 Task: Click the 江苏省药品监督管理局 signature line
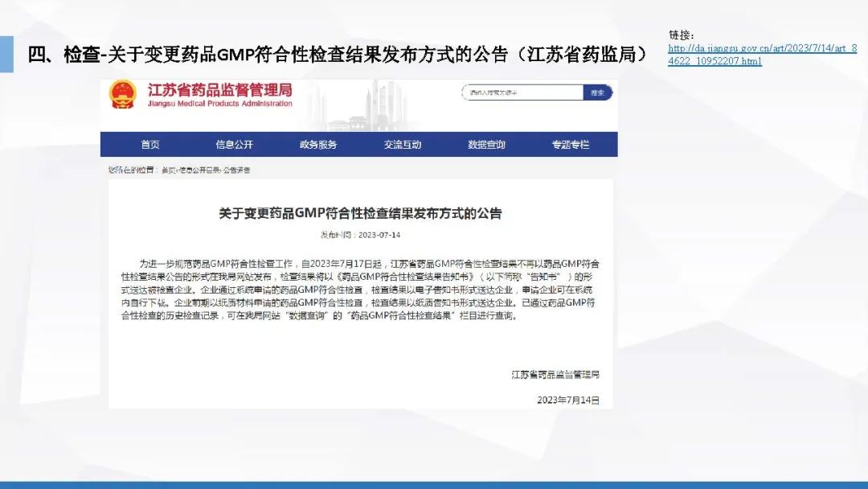pyautogui.click(x=555, y=375)
